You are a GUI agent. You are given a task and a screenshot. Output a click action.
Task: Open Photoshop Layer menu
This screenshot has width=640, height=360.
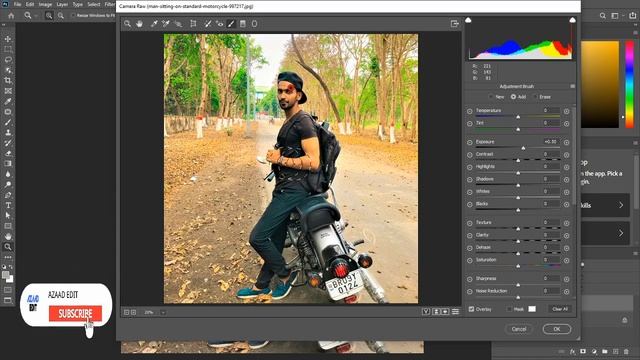[62, 4]
